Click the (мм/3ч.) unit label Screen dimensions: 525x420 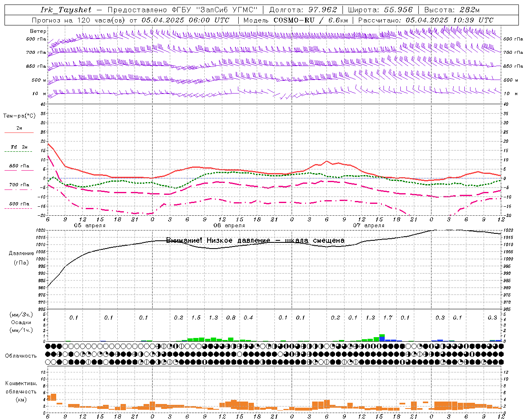[x=21, y=315]
